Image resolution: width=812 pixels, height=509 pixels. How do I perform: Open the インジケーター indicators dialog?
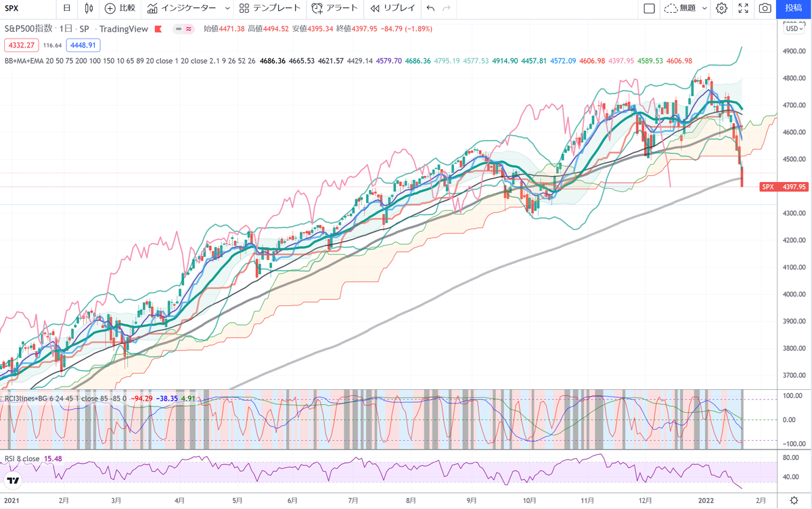click(x=182, y=8)
